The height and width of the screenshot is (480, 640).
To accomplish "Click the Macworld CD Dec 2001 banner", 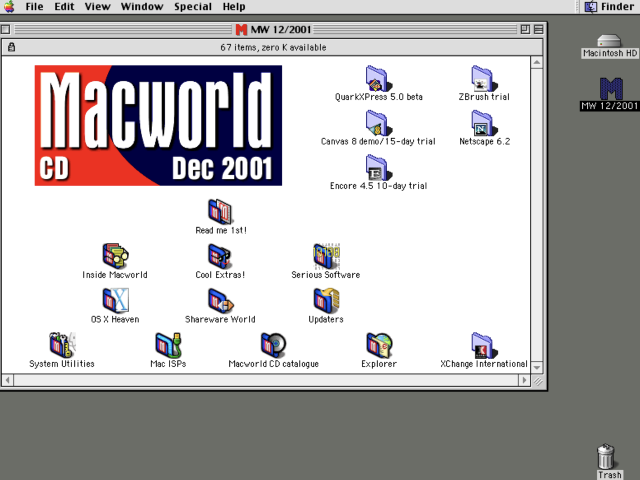I will tap(158, 125).
